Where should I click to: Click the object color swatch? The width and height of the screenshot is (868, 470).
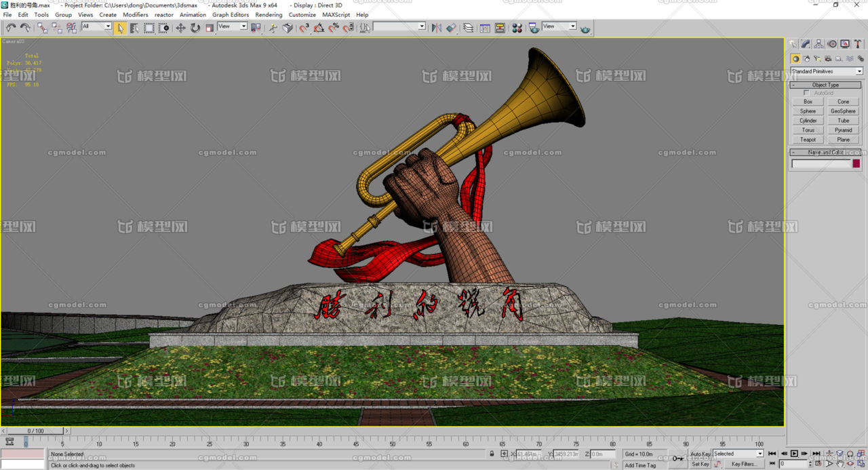[x=856, y=163]
